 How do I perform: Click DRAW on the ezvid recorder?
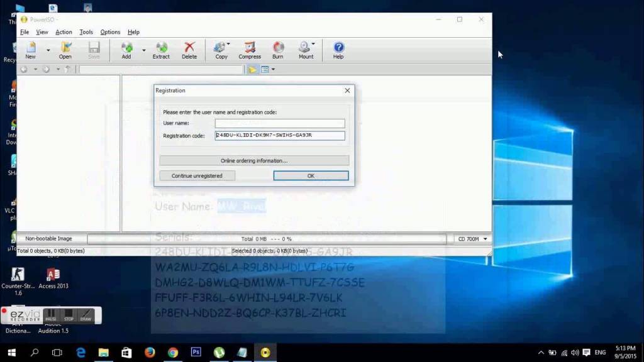coord(86,315)
